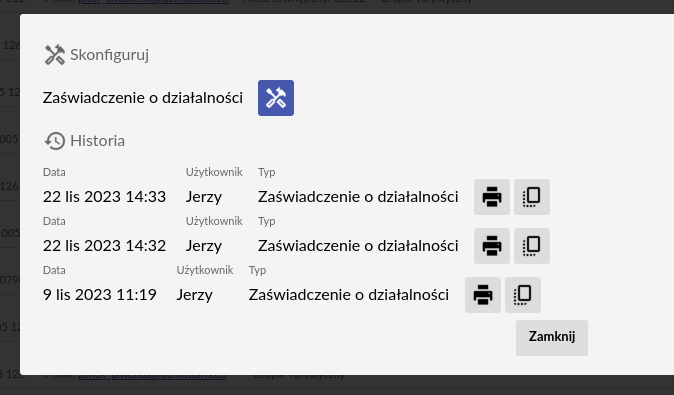Select the Historia heading text

[x=98, y=141]
